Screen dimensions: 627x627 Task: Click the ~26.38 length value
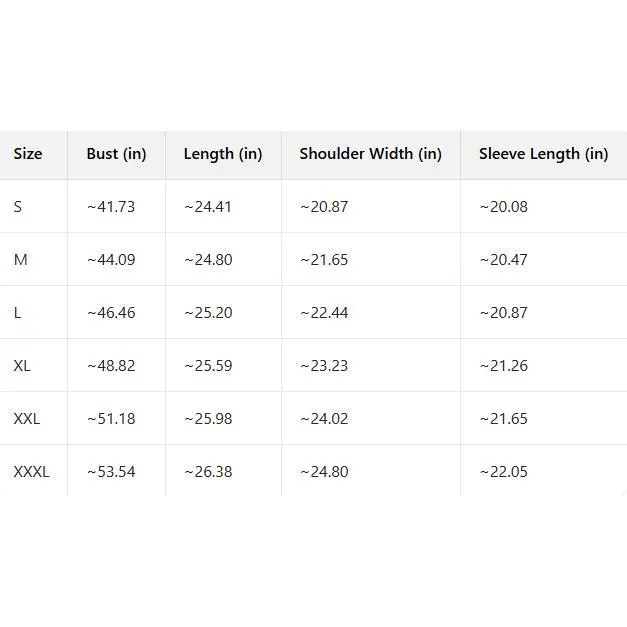coord(208,472)
